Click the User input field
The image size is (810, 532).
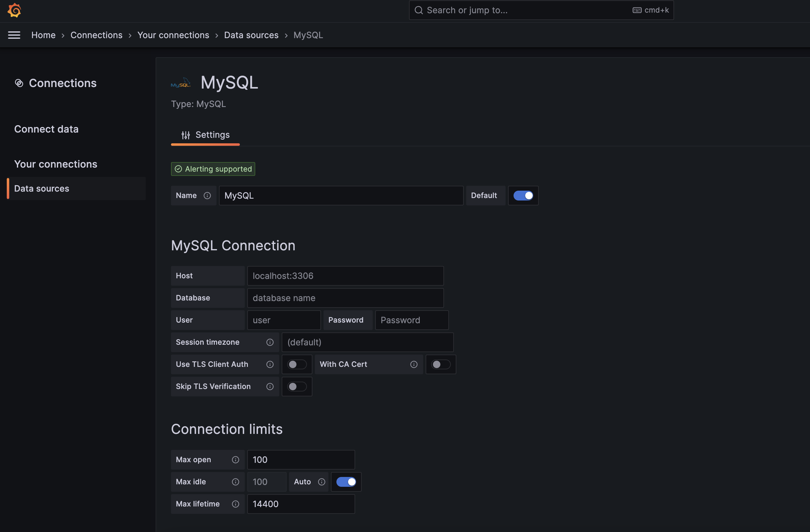click(284, 320)
